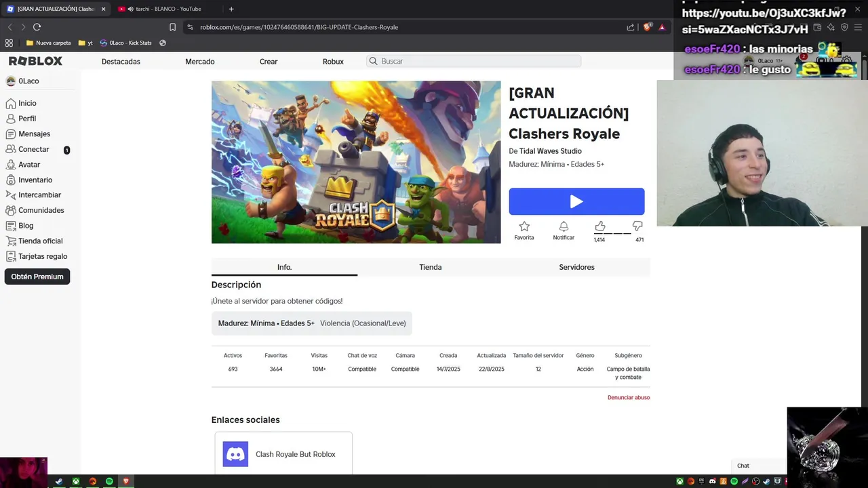Click the Denunciar abuso link
868x488 pixels.
click(629, 397)
